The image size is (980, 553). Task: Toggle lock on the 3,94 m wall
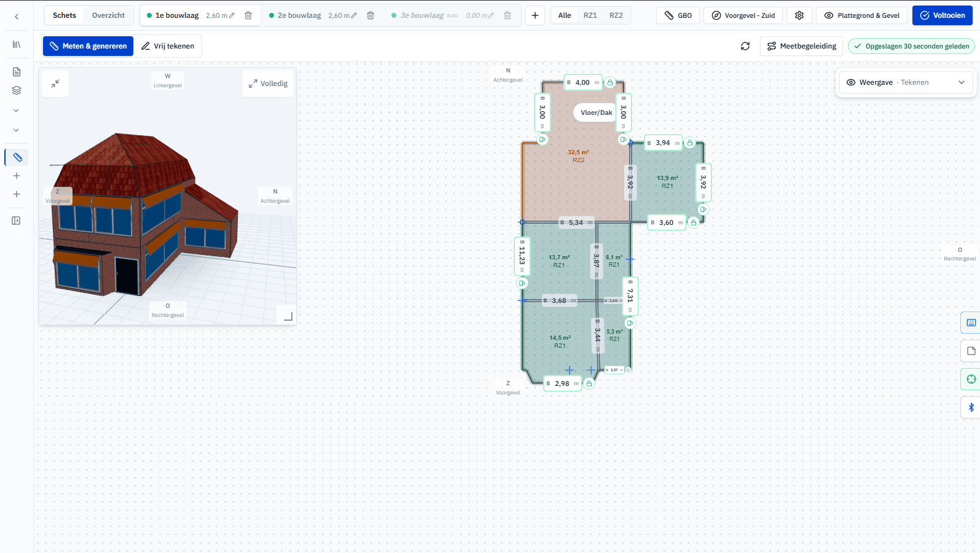click(690, 143)
